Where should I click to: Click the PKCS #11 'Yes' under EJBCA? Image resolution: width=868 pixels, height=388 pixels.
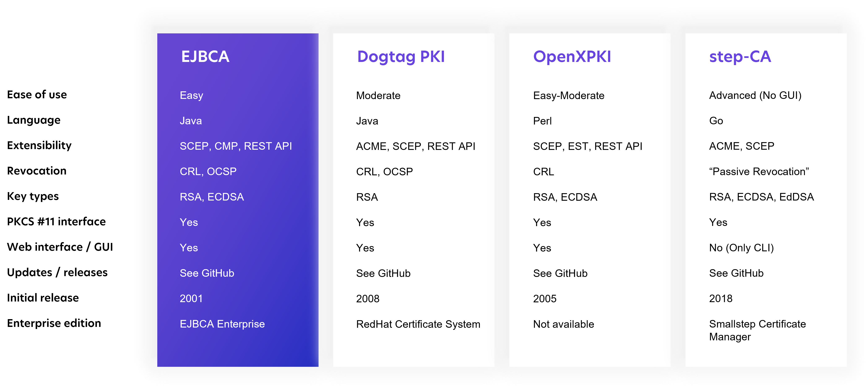click(189, 222)
